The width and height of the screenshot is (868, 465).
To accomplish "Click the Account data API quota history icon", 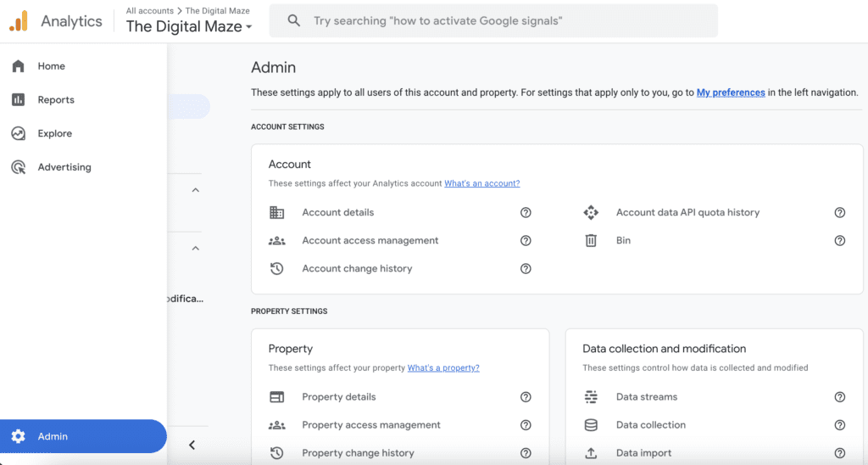I will [591, 212].
